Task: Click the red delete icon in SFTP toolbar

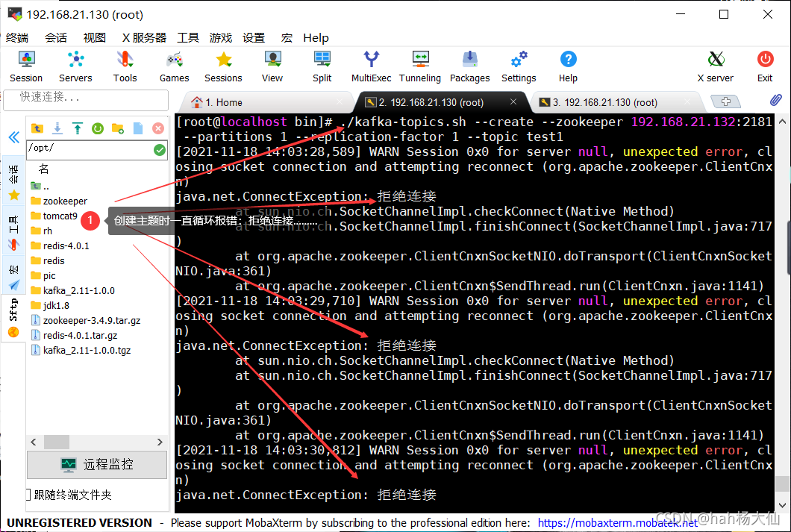Action: [158, 128]
